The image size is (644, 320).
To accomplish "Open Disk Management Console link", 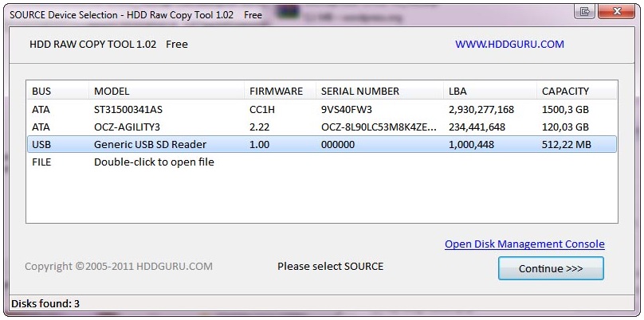I will point(524,244).
